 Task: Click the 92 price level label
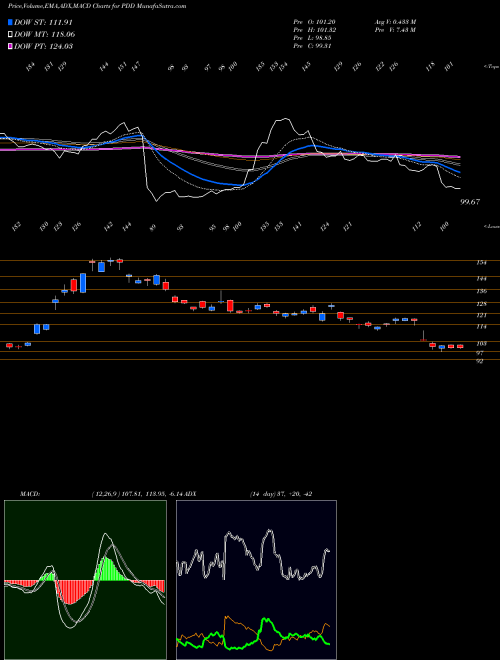point(479,361)
